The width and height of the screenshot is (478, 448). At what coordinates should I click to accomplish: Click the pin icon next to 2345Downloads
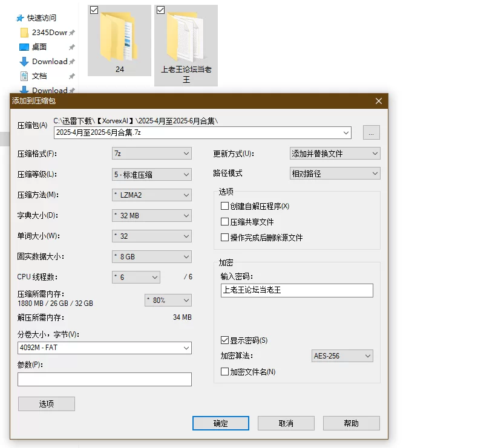[71, 33]
